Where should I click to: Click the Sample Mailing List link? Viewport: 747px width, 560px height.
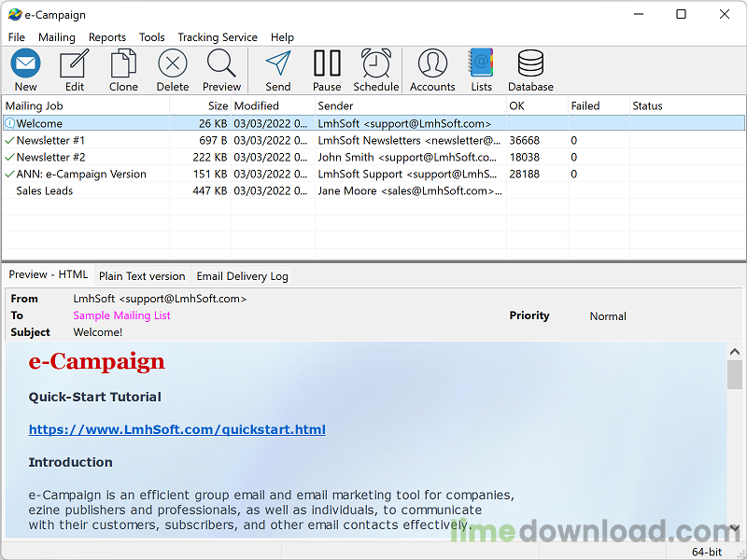point(122,315)
